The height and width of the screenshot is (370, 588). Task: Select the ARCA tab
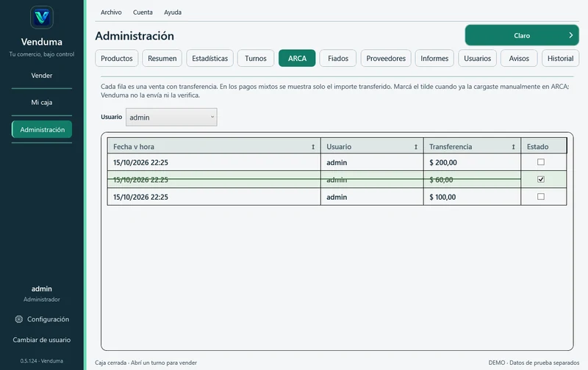coord(297,59)
